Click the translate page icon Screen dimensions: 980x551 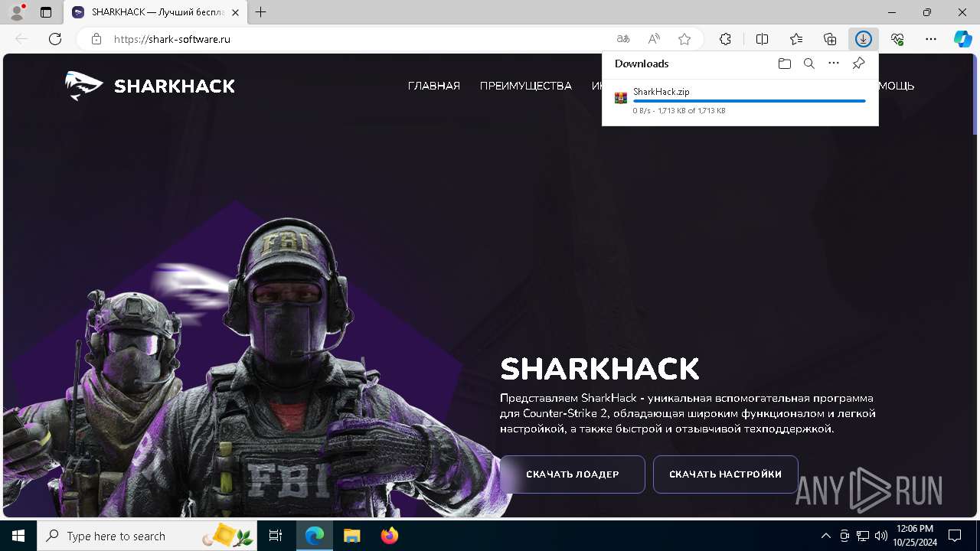pos(623,39)
